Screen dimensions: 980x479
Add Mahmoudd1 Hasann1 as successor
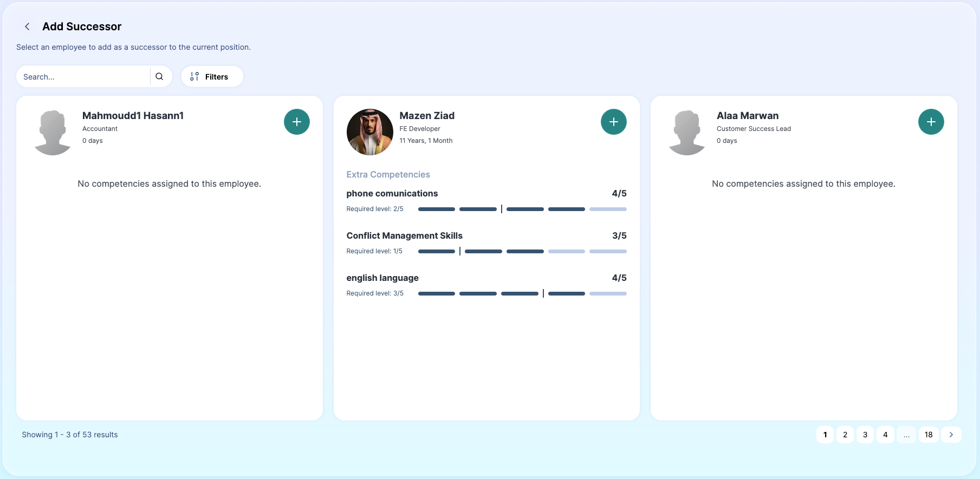(x=297, y=122)
